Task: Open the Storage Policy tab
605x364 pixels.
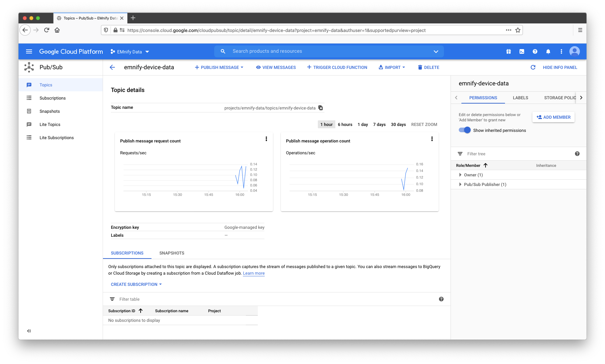Action: click(x=560, y=98)
